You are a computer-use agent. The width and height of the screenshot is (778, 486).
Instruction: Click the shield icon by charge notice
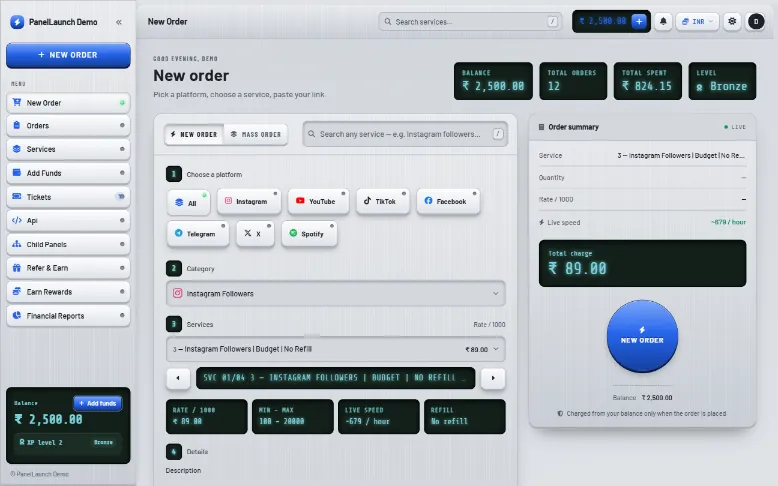560,414
